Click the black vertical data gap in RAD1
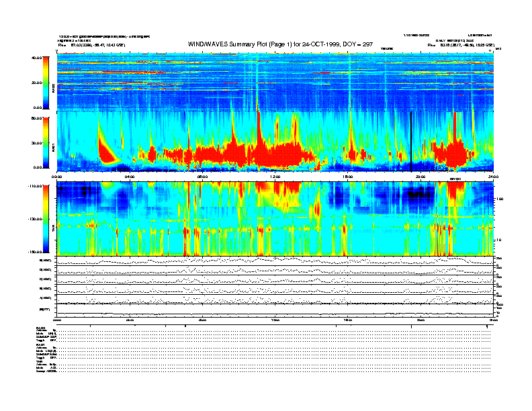This screenshot has height=411, width=532. pyautogui.click(x=411, y=142)
